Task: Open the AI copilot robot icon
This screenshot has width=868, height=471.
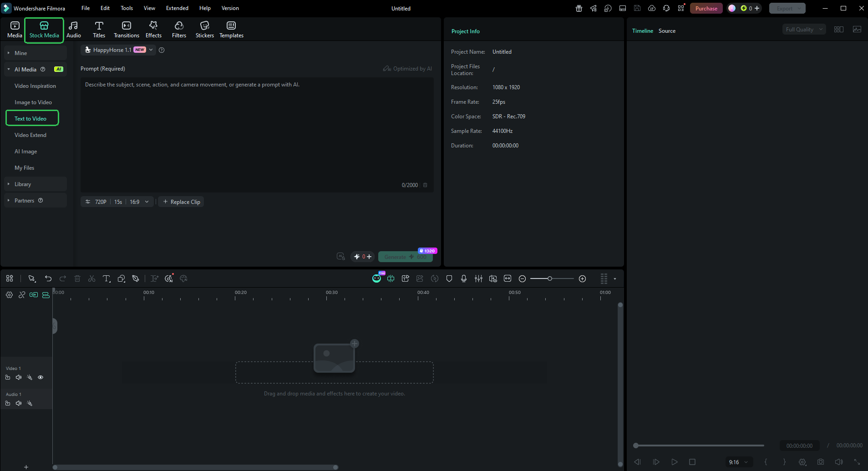Action: point(377,278)
